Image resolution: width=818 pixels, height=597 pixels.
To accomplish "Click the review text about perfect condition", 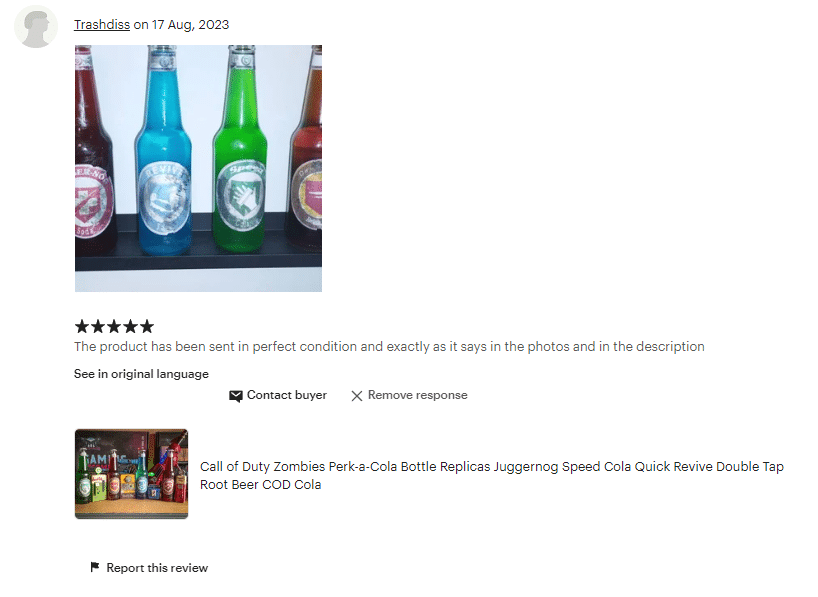I will pyautogui.click(x=389, y=347).
